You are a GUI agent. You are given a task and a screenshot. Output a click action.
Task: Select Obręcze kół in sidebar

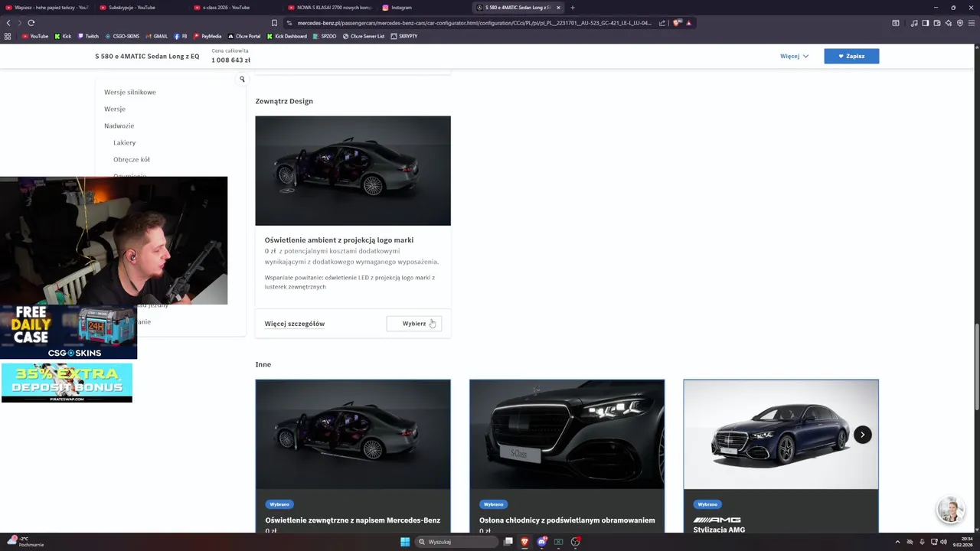click(x=132, y=159)
